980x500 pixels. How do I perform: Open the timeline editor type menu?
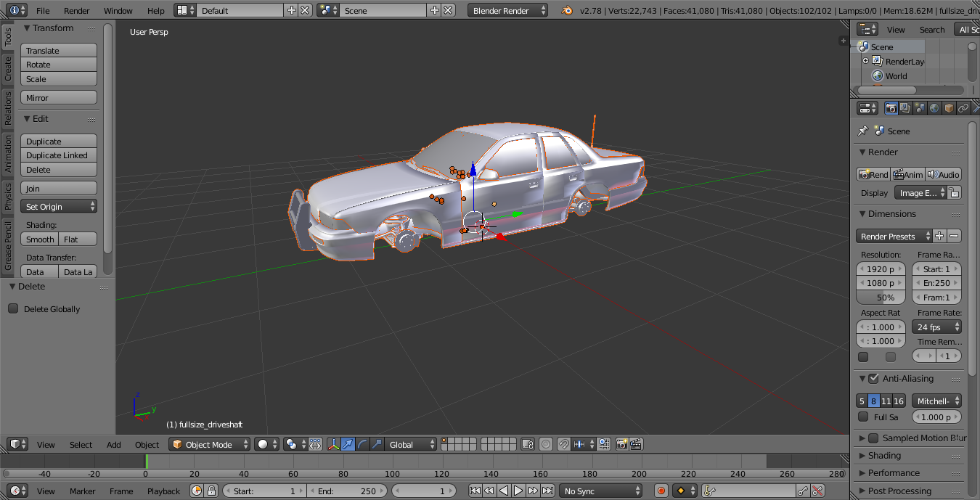click(x=17, y=491)
